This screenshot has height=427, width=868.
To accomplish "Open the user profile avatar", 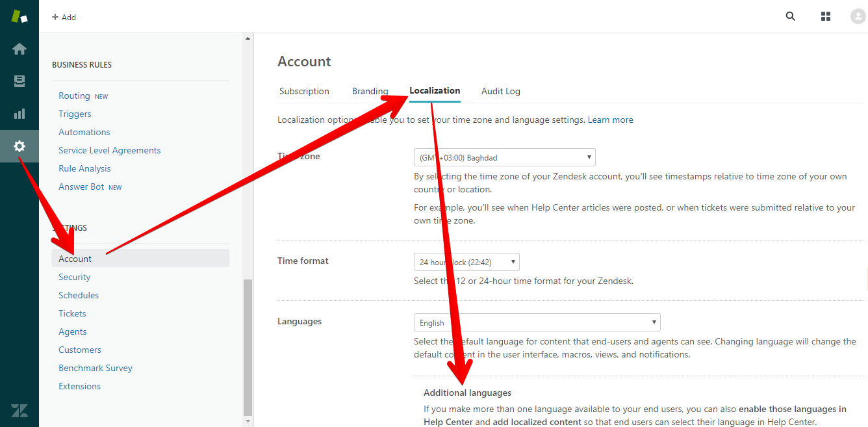I will coord(858,16).
